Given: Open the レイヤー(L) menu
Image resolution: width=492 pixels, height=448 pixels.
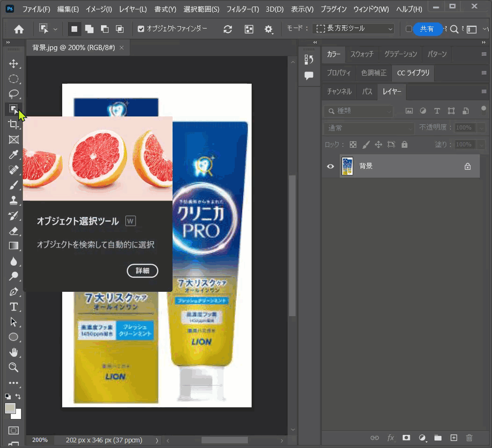Looking at the screenshot, I should click(133, 9).
